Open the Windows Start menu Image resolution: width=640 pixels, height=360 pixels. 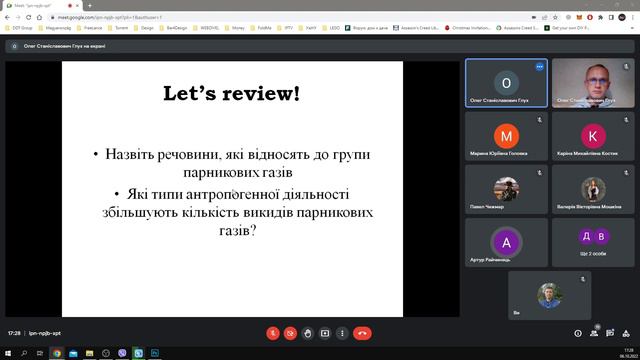pyautogui.click(x=8, y=353)
